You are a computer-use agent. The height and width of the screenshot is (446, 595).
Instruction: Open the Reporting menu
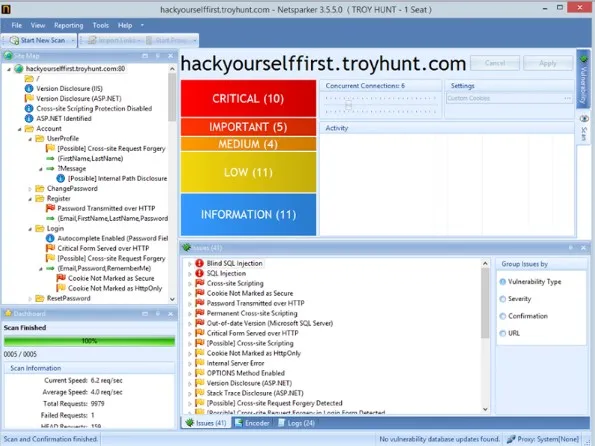click(x=68, y=25)
